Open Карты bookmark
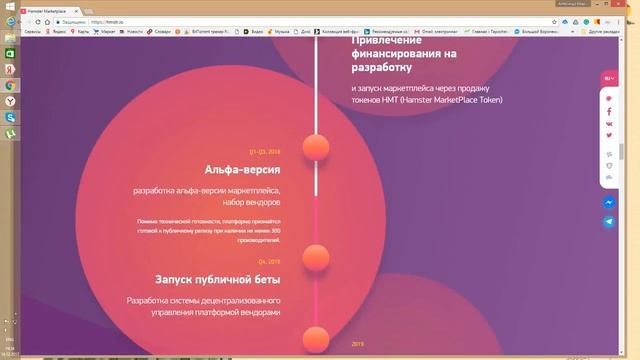 80,31
